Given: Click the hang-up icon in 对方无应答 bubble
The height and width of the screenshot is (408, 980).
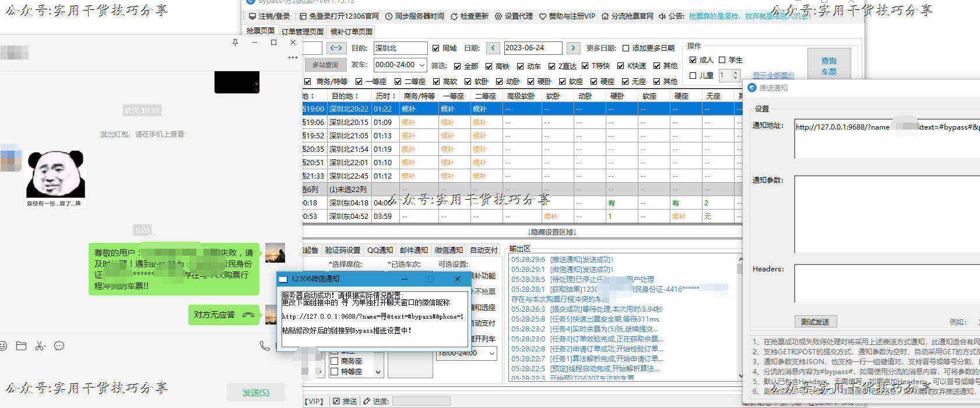Looking at the screenshot, I should pyautogui.click(x=248, y=315).
